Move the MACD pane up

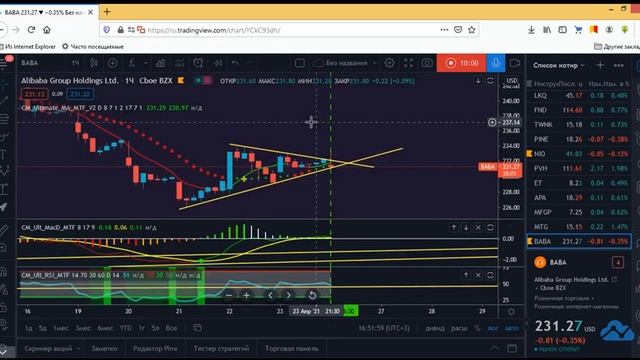(453, 227)
